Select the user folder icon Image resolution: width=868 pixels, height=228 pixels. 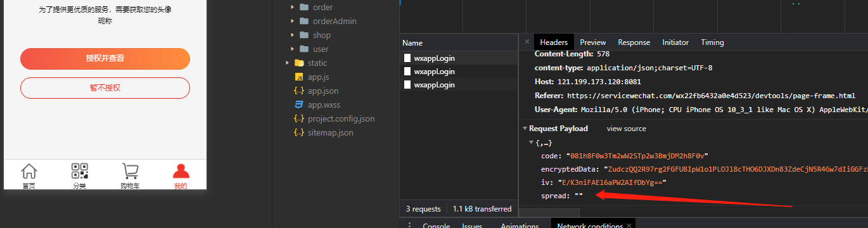[x=303, y=49]
